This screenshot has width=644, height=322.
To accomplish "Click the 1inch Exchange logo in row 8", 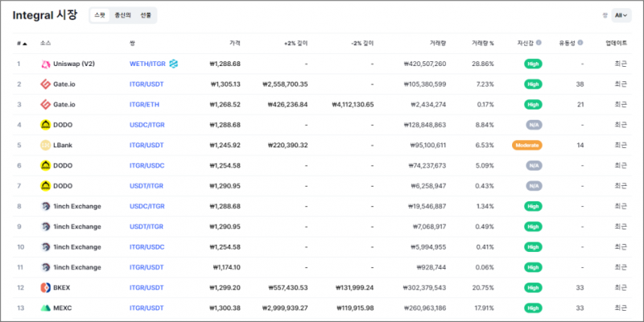I will [46, 206].
